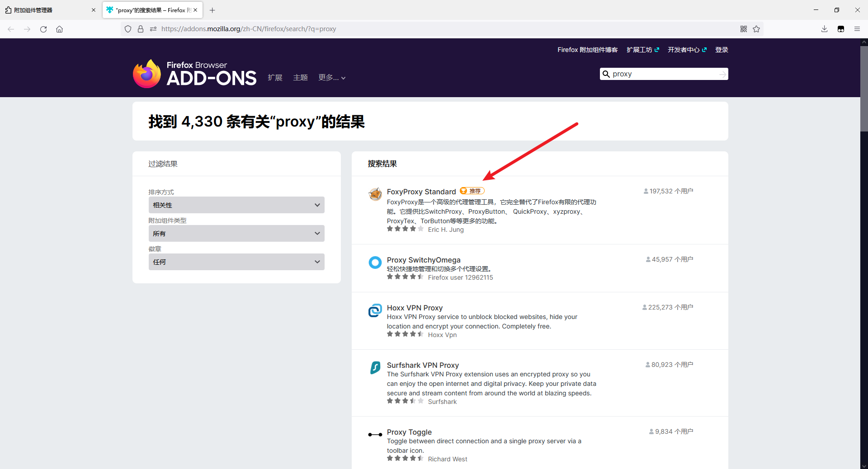Click the forward navigation arrow
Image resolution: width=868 pixels, height=469 pixels.
click(27, 29)
